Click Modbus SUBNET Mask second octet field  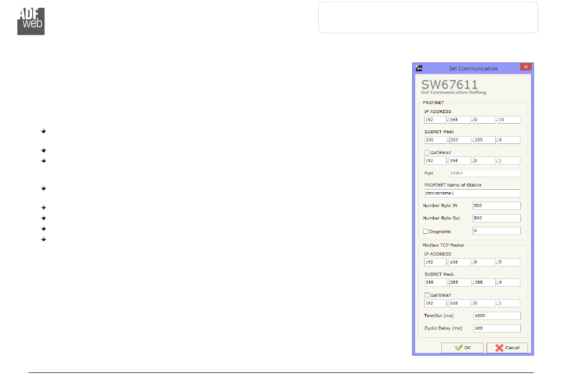coord(460,283)
